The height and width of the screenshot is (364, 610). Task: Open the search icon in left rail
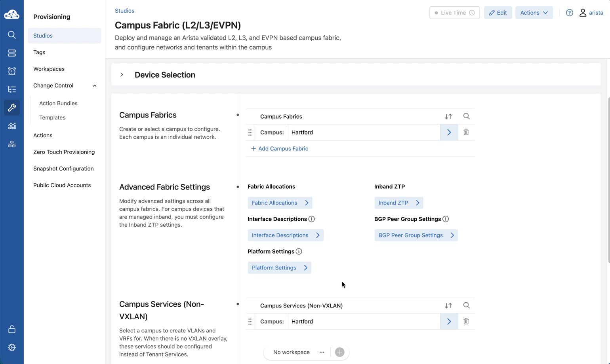coord(12,35)
